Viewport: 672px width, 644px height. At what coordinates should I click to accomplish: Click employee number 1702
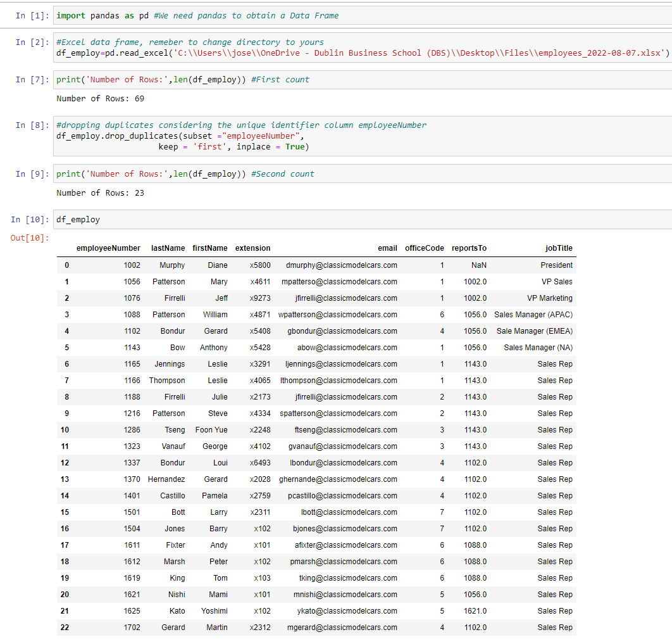(x=132, y=628)
